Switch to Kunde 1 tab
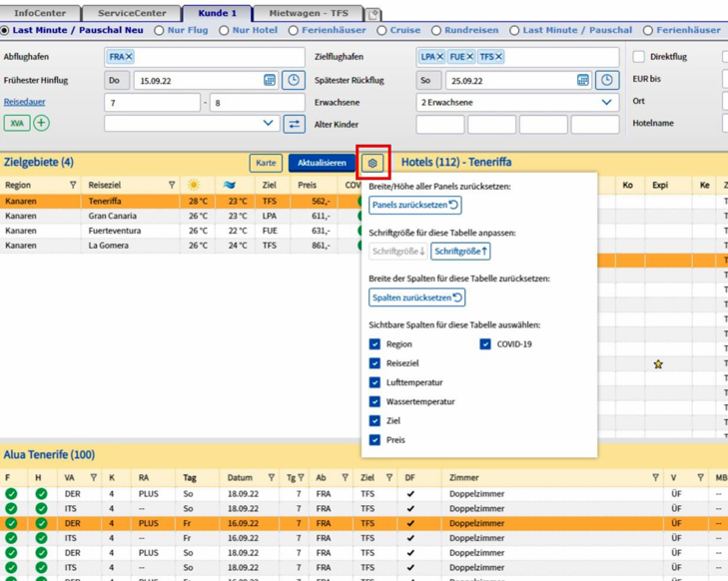Screen dimensions: 728x581 tap(218, 13)
